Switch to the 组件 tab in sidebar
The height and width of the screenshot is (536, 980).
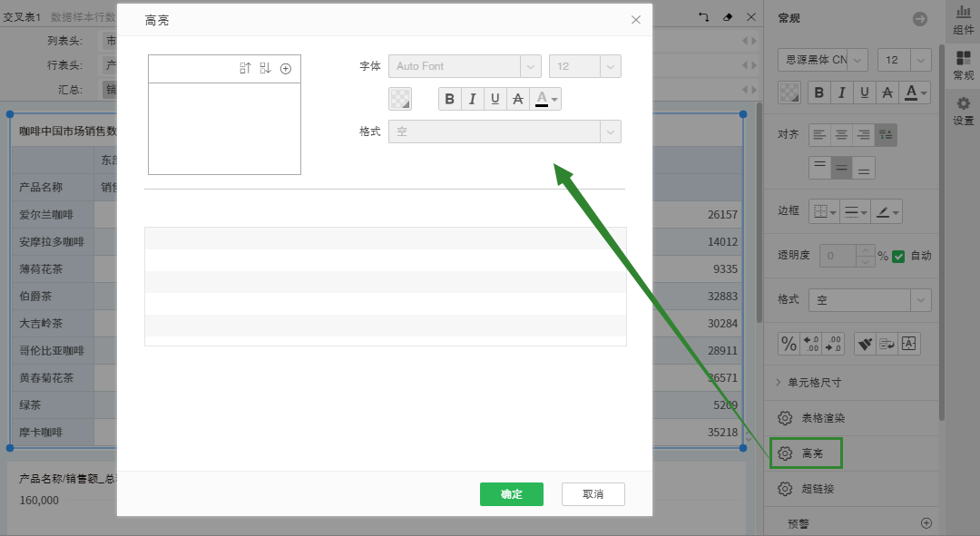(963, 19)
